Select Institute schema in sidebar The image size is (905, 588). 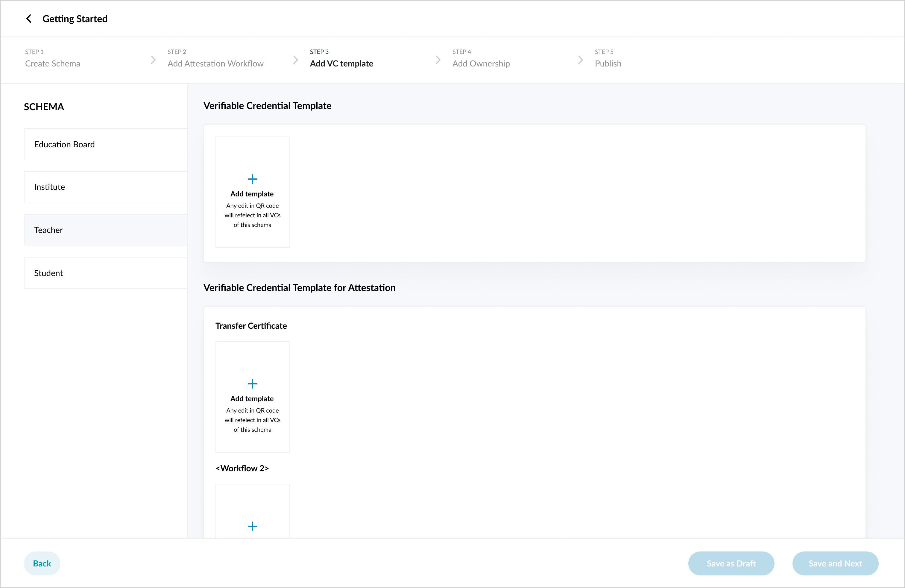click(105, 187)
